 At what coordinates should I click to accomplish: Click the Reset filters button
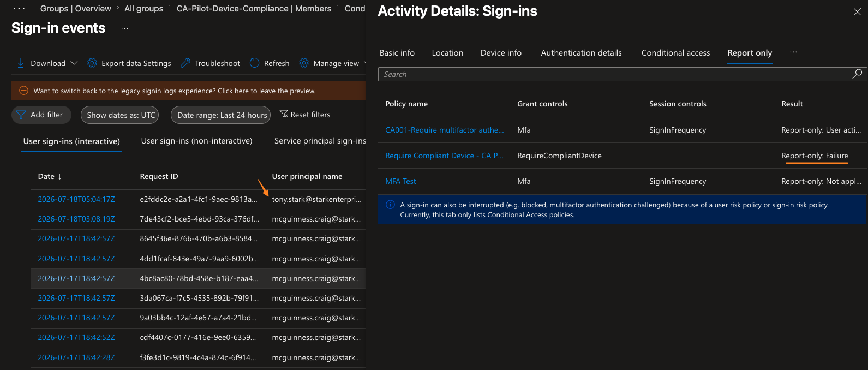click(x=305, y=115)
